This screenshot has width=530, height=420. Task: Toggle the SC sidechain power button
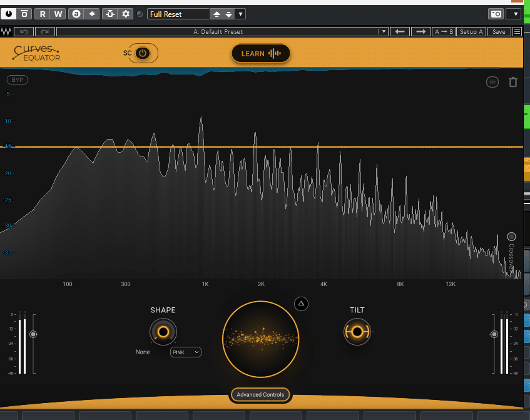coord(143,53)
